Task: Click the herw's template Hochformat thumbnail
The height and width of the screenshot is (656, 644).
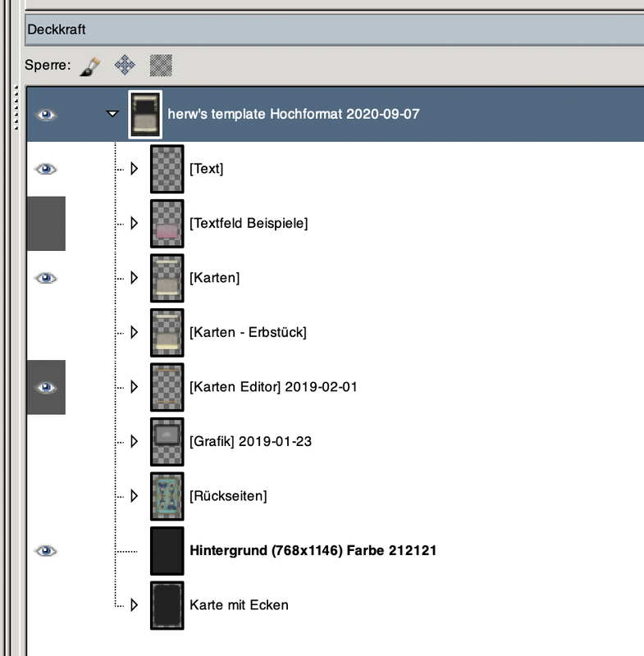Action: point(145,115)
